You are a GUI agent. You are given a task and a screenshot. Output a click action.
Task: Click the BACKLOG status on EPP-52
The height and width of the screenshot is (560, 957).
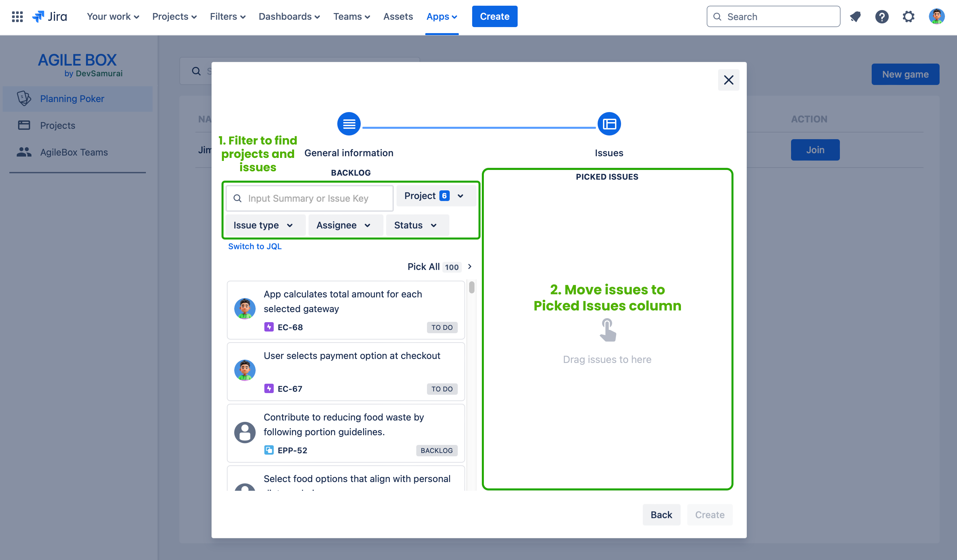(436, 450)
